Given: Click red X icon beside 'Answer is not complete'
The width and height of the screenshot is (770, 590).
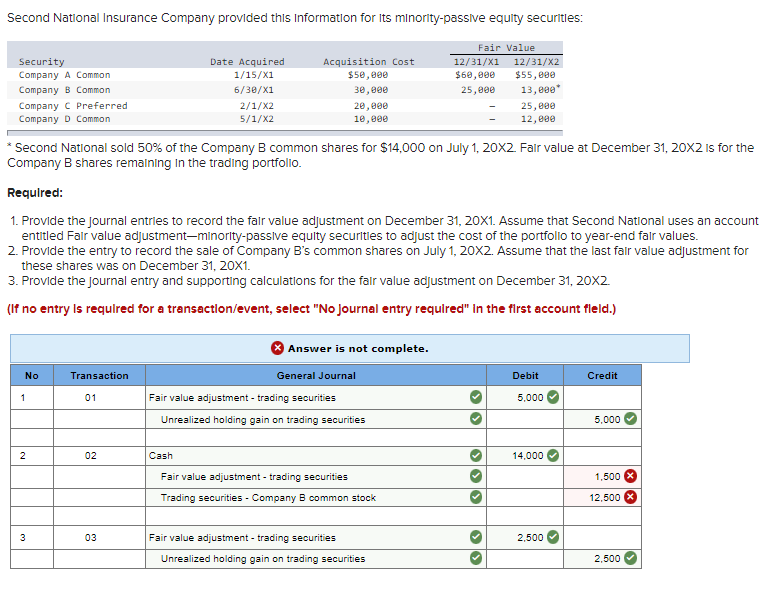Looking at the screenshot, I should click(x=277, y=348).
